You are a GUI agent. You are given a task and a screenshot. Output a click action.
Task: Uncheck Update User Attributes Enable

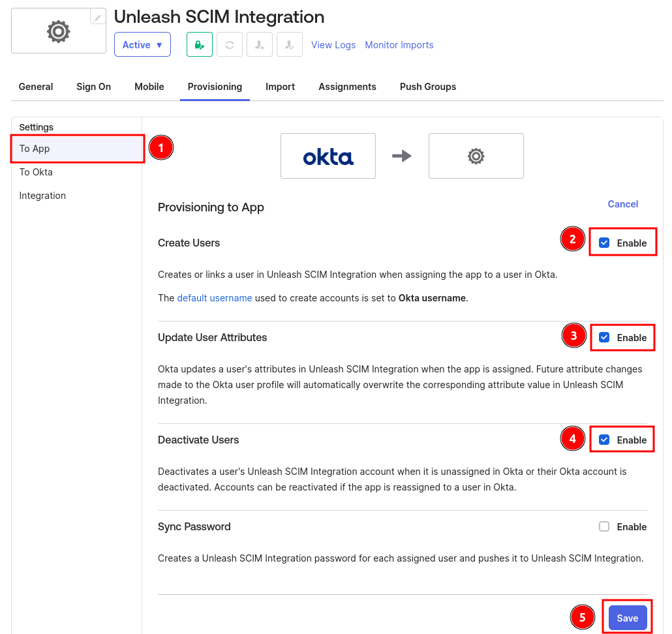pos(603,337)
